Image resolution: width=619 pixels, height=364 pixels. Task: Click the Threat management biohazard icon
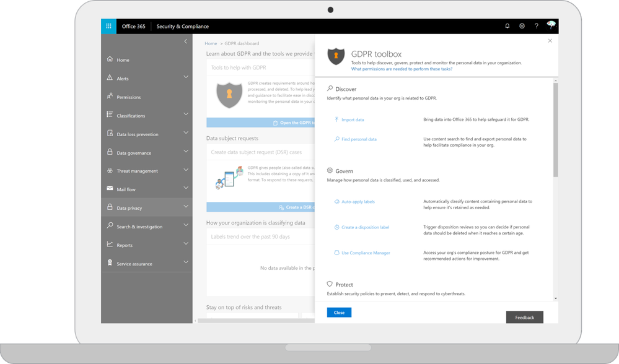pyautogui.click(x=110, y=170)
